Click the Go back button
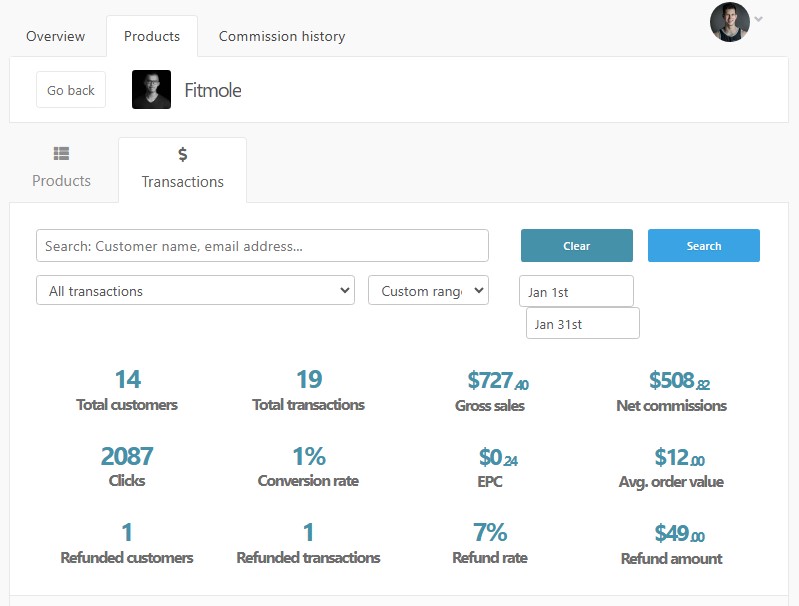The height and width of the screenshot is (606, 799). (x=71, y=90)
